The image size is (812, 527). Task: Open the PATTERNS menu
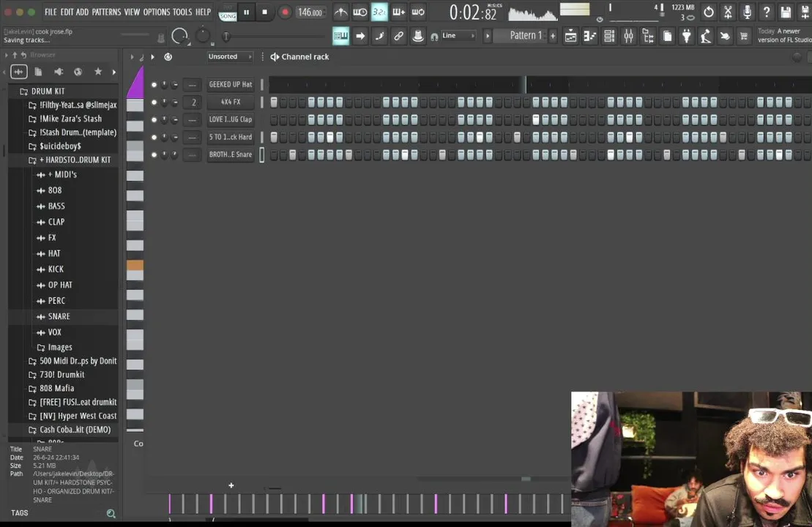tap(106, 12)
